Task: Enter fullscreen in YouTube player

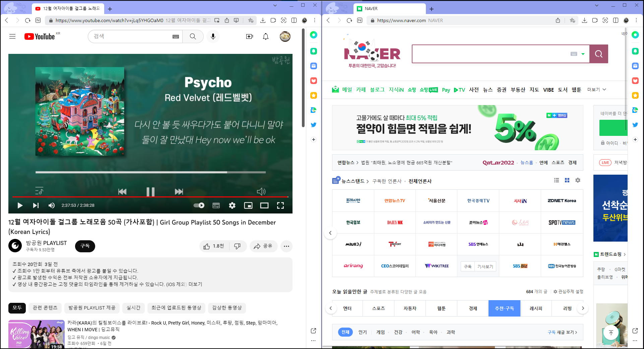Action: (x=280, y=205)
